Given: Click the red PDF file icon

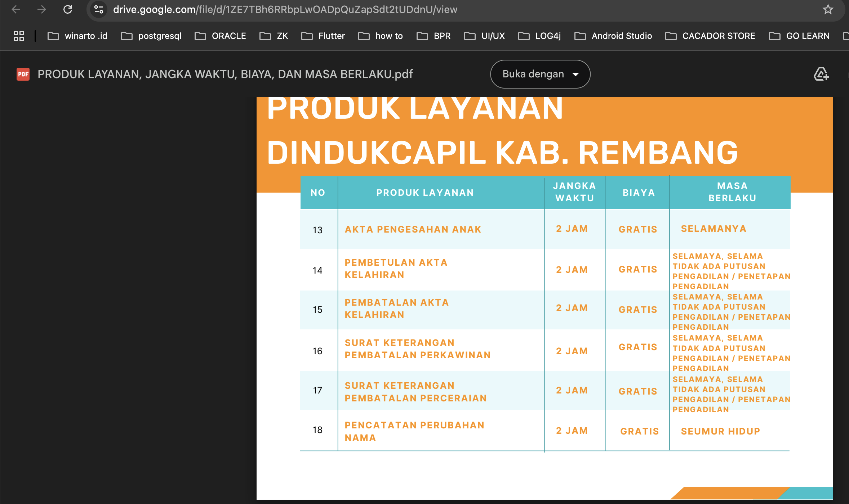Looking at the screenshot, I should click(x=23, y=74).
